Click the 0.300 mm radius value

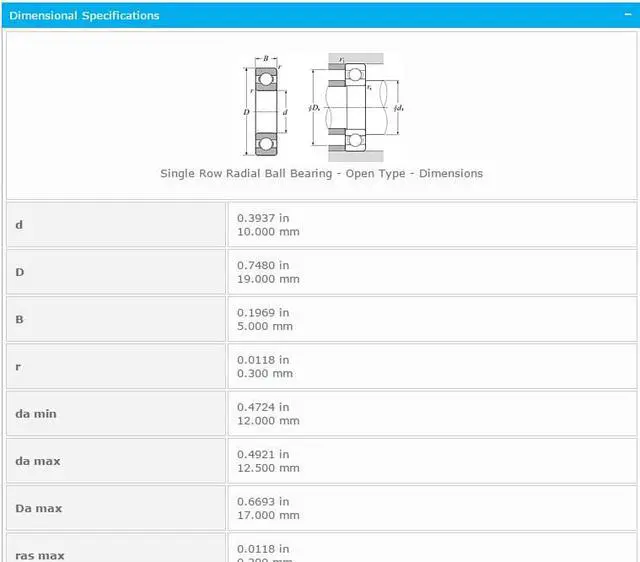265,374
